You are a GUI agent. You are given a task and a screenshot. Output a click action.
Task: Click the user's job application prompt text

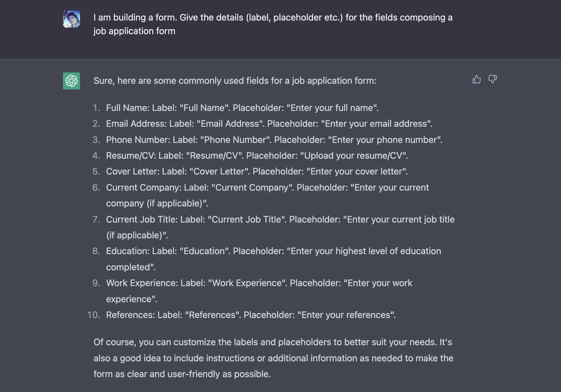273,24
